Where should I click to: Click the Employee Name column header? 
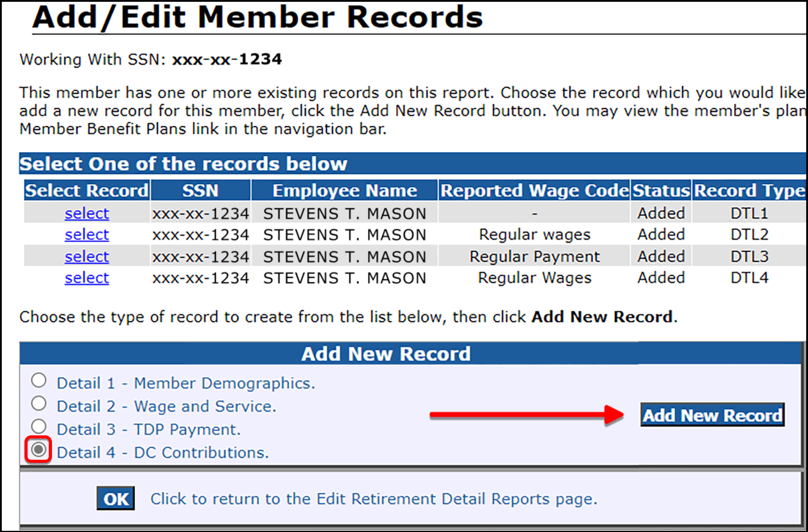[344, 190]
